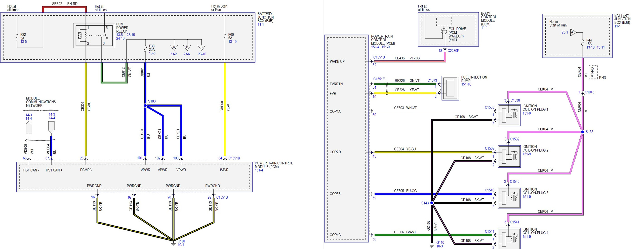The width and height of the screenshot is (644, 249).
Task: Click the 10-3 reference below G110
Action: coord(439,246)
